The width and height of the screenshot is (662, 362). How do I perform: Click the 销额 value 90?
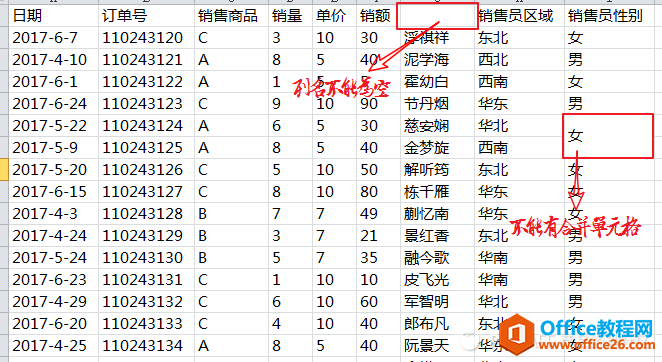pyautogui.click(x=378, y=104)
